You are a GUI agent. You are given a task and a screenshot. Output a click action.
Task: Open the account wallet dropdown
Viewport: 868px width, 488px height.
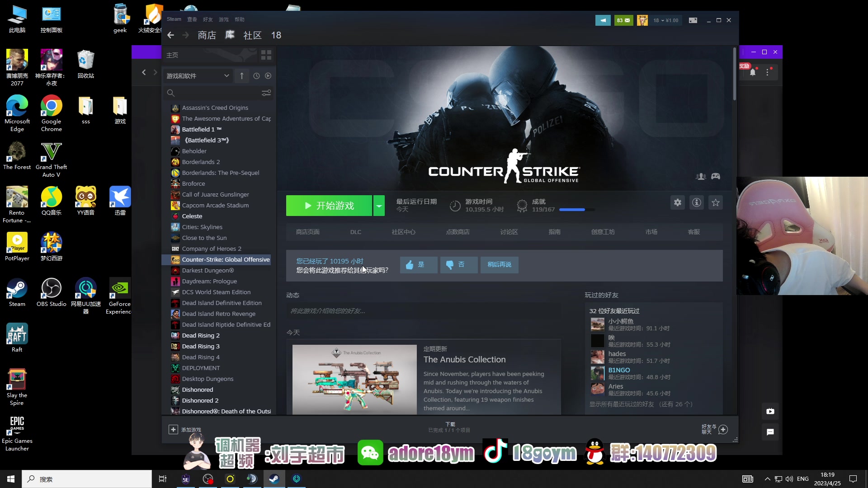click(x=665, y=20)
